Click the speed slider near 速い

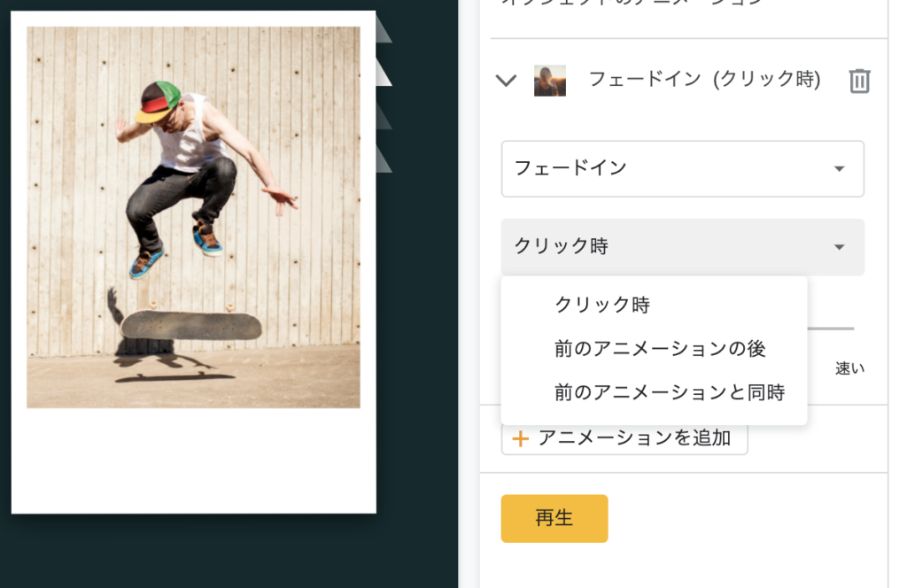(831, 329)
